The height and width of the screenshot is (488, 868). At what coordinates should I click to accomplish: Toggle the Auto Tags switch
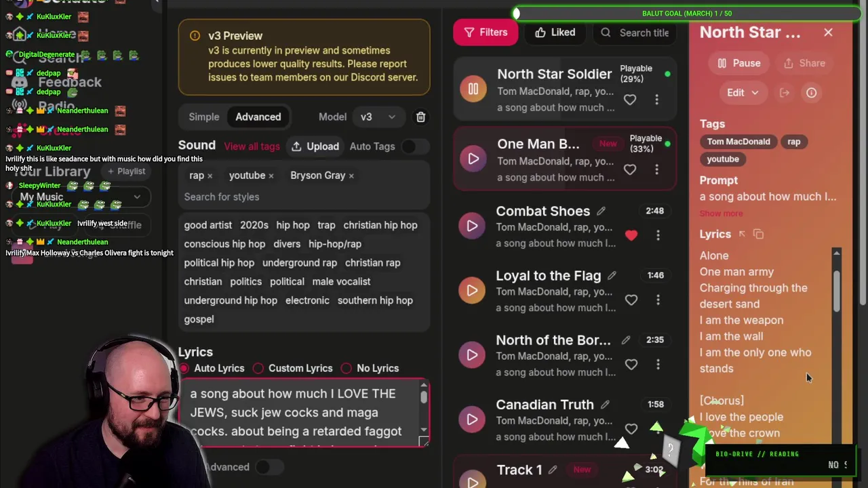[409, 146]
